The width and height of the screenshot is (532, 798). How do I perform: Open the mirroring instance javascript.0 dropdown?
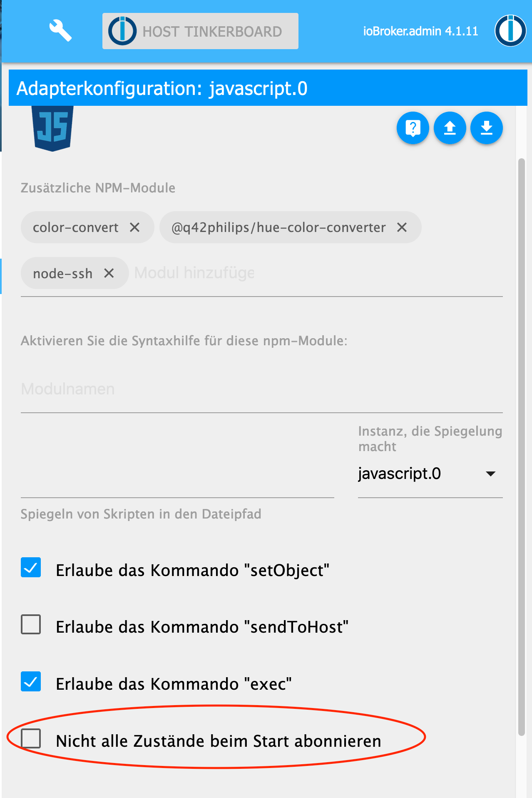point(430,474)
